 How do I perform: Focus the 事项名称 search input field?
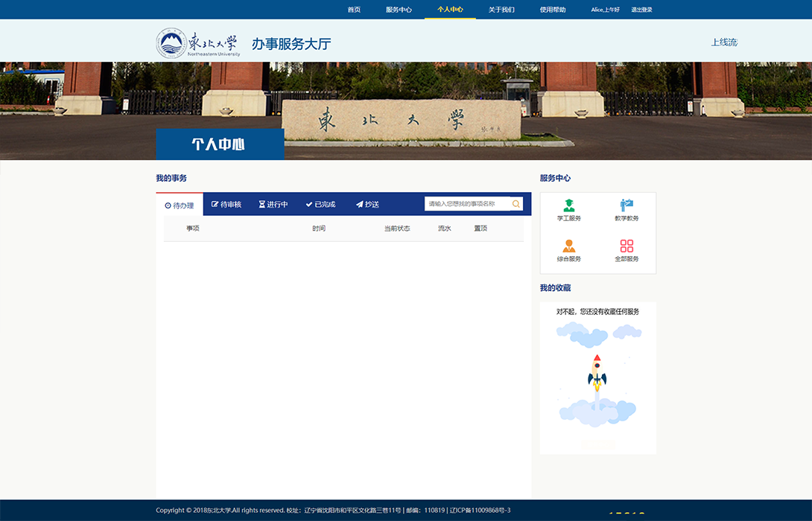(467, 204)
